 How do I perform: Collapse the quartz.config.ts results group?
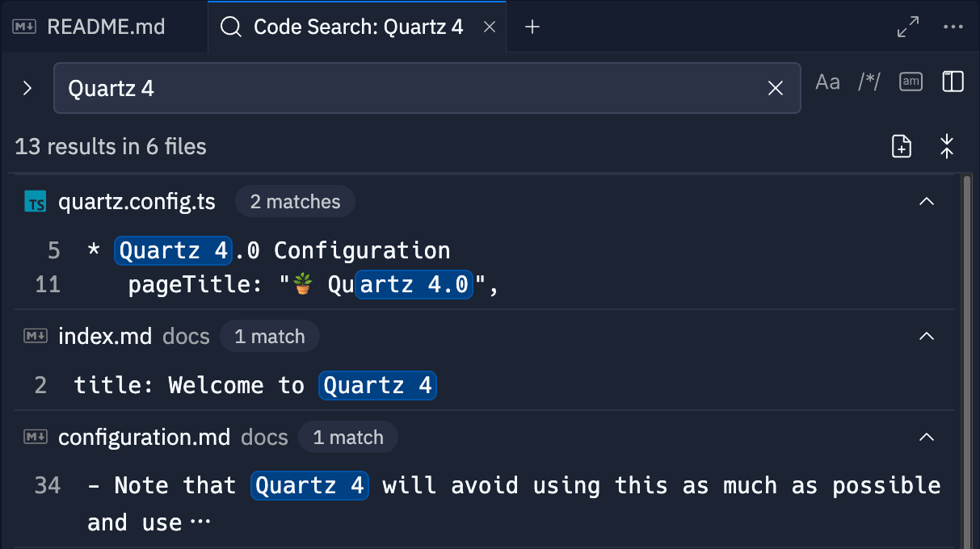(927, 201)
